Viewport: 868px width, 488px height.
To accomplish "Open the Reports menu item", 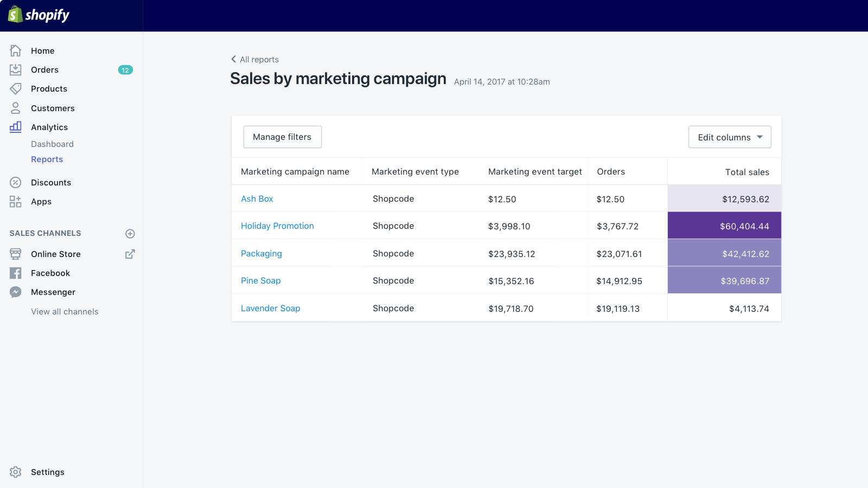I will point(47,159).
